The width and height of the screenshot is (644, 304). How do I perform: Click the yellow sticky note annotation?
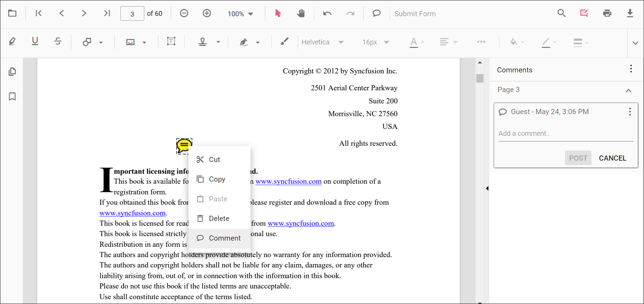[x=184, y=145]
